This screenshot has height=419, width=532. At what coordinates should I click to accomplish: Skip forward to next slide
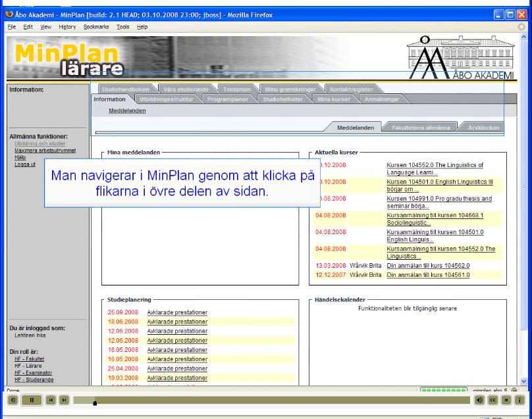pyautogui.click(x=64, y=400)
